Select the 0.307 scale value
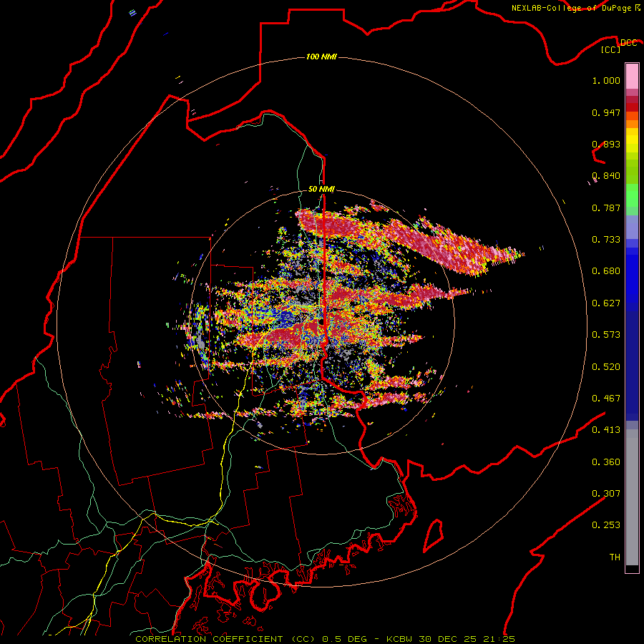Image resolution: width=644 pixels, height=644 pixels. tap(606, 494)
